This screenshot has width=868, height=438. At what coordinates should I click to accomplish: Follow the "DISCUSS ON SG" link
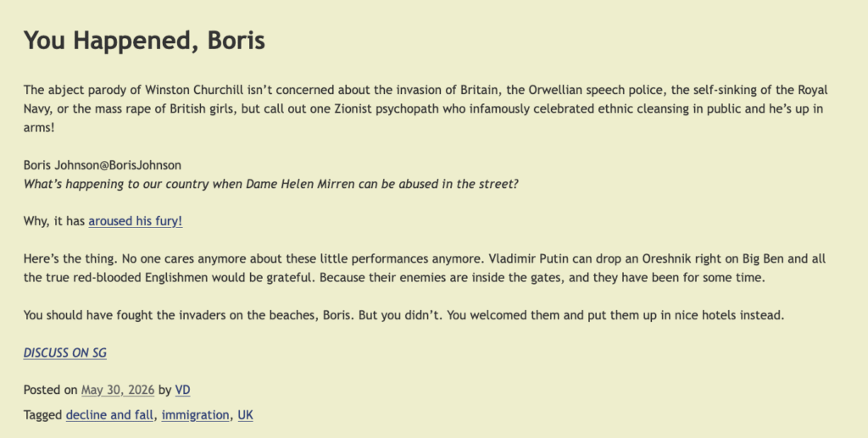pos(64,352)
